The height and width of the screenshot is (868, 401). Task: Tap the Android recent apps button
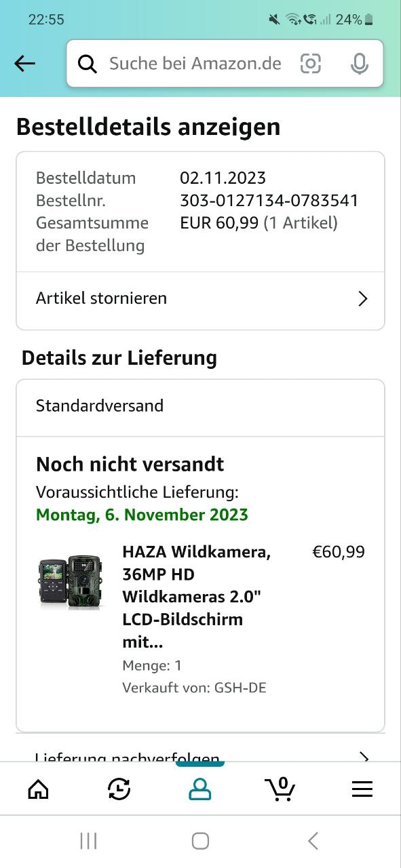tap(88, 842)
